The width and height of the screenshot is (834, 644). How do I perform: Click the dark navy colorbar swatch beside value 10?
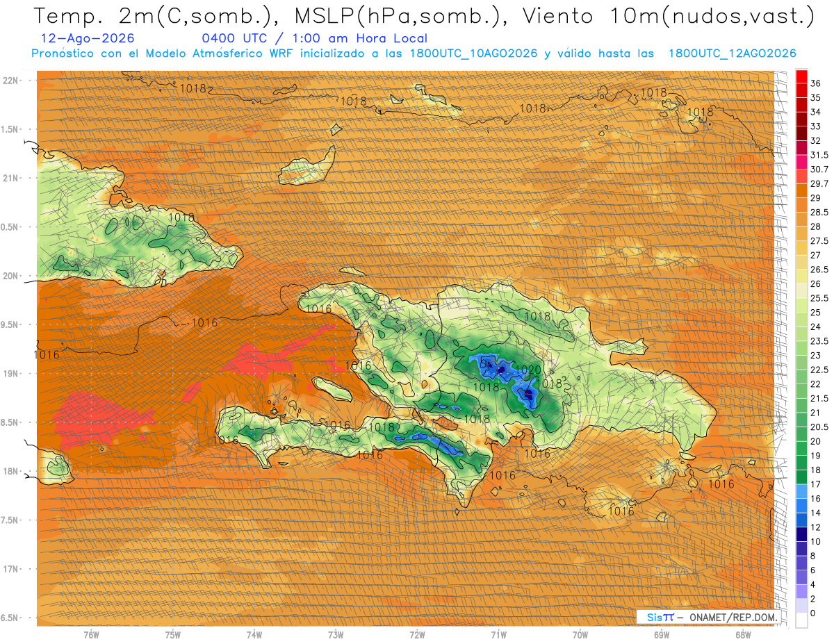coord(801,534)
